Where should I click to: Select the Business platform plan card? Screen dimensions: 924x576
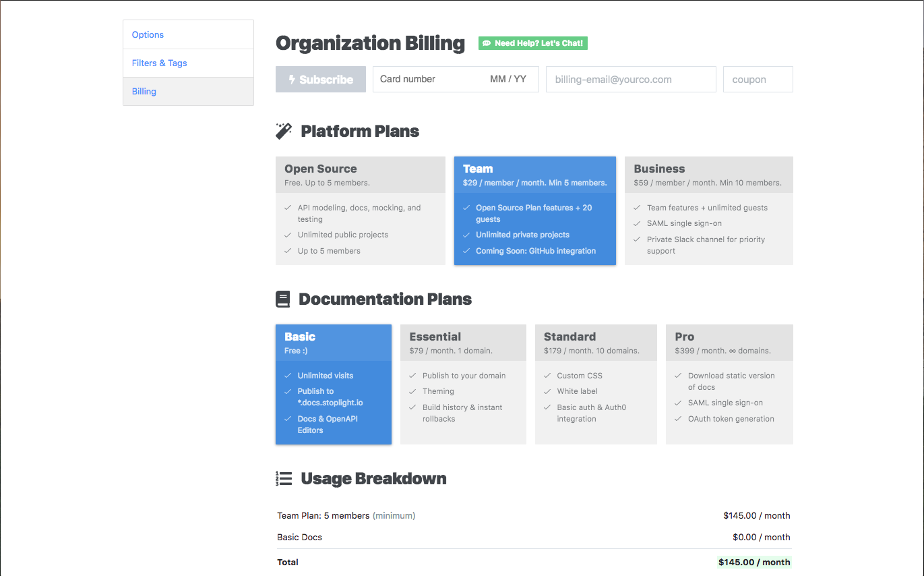coord(708,210)
